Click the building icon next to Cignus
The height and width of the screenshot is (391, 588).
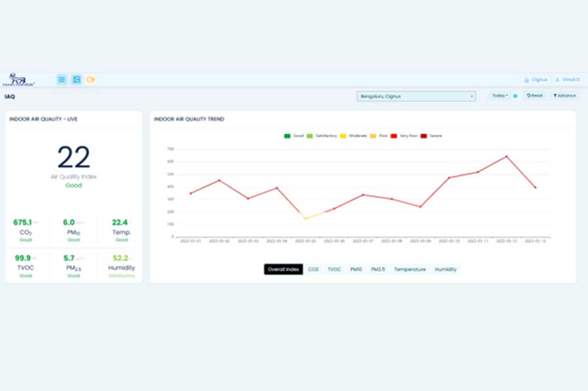(x=527, y=80)
